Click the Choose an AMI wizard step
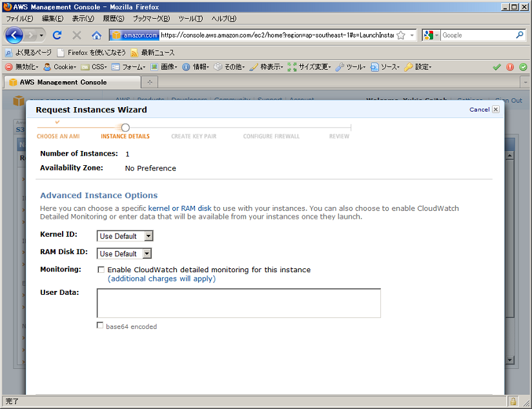 click(58, 136)
